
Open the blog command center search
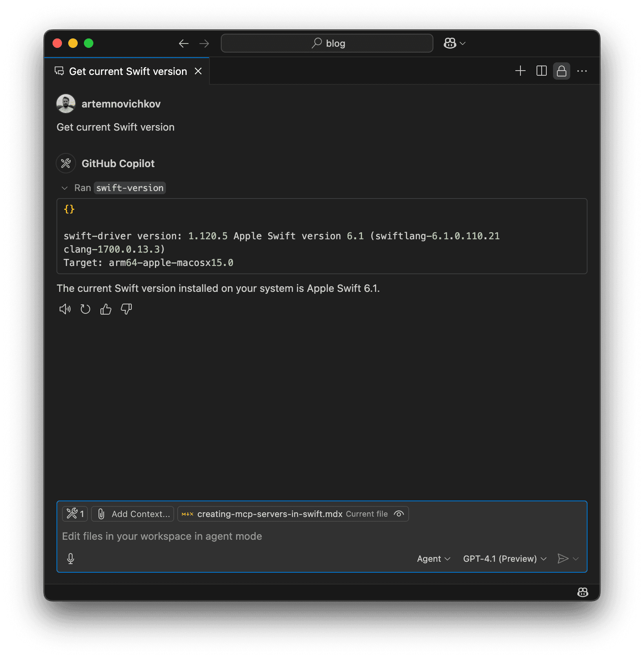pos(327,43)
